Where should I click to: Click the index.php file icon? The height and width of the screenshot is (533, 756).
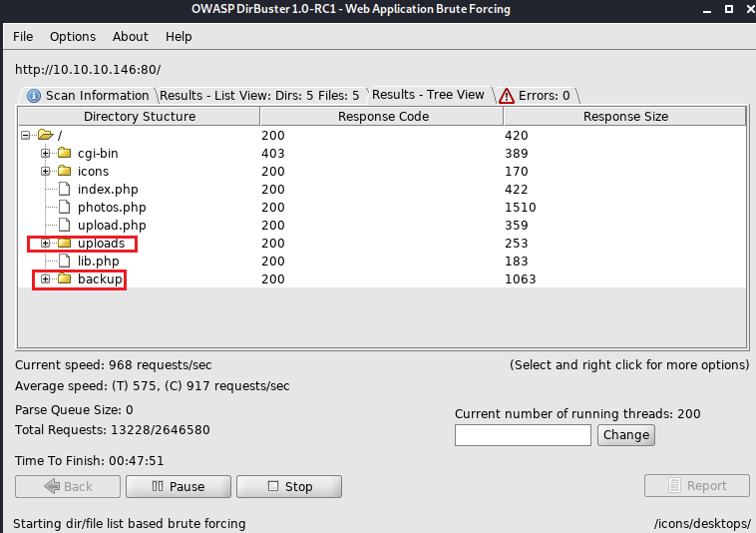click(64, 189)
